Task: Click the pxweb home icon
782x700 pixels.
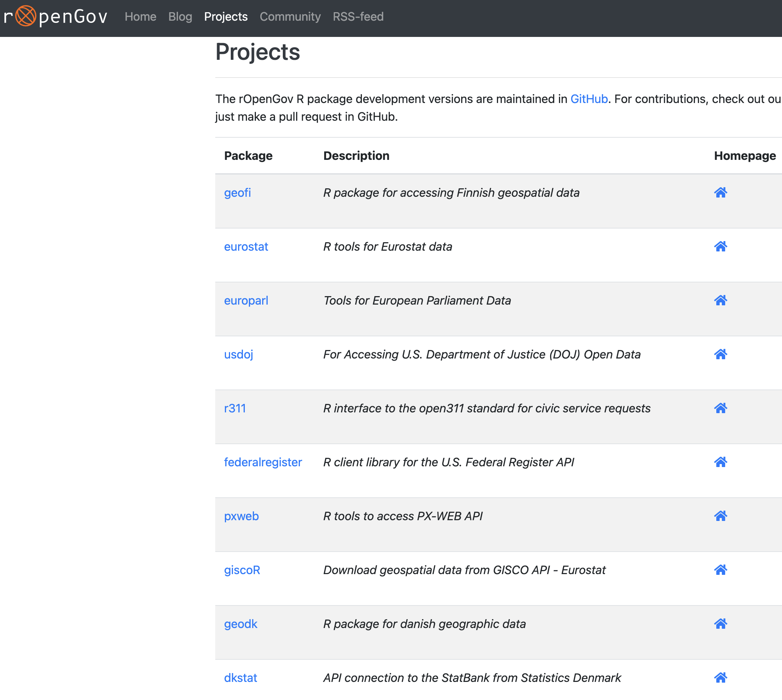Action: coord(720,515)
